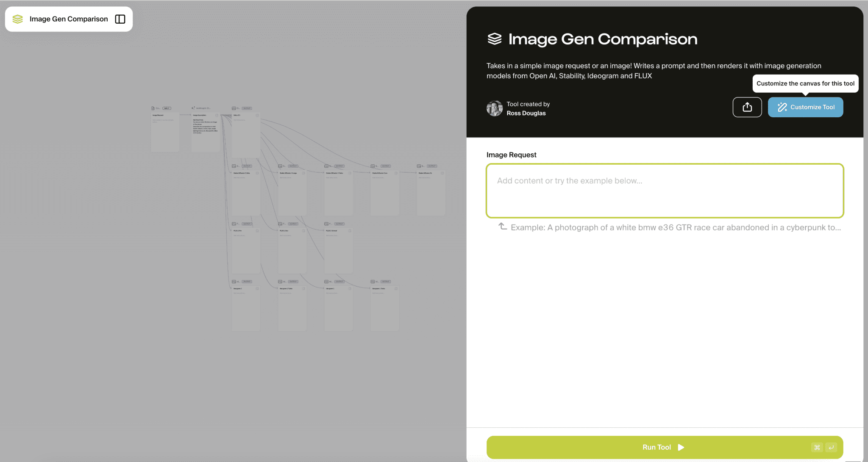868x462 pixels.
Task: Expand the Ideogram 2 Turbo node
Action: 303,288
